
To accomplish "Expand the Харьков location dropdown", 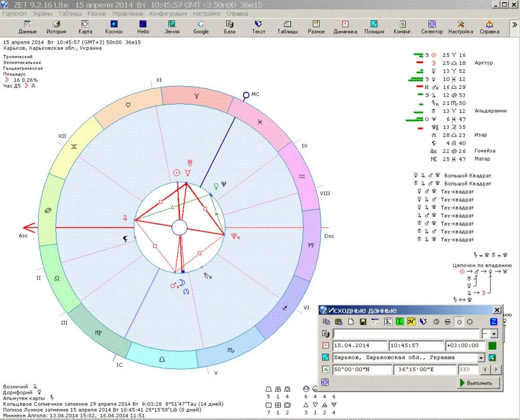I will coord(481,358).
